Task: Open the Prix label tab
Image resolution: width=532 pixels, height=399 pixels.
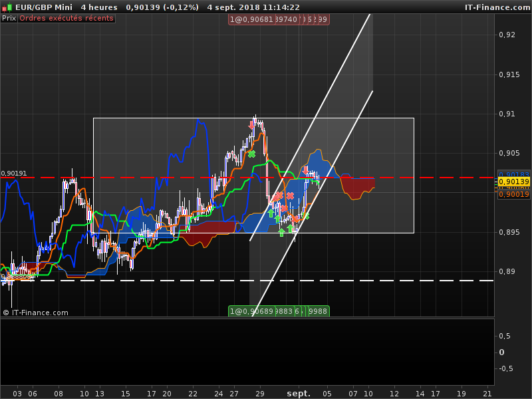Action: (x=9, y=18)
